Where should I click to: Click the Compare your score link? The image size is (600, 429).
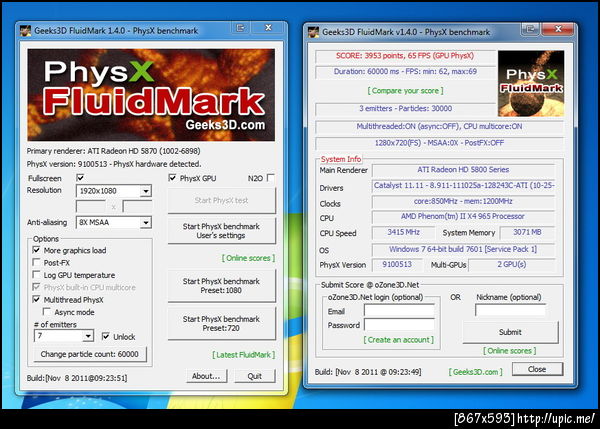(405, 91)
